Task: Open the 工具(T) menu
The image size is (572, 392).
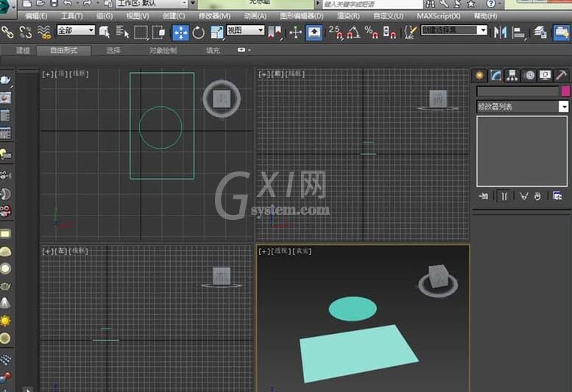Action: (72, 16)
